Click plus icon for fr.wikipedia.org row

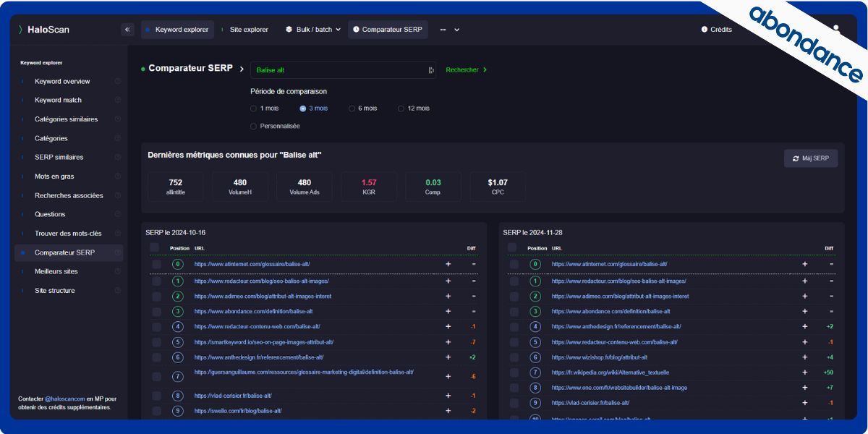[x=805, y=373]
